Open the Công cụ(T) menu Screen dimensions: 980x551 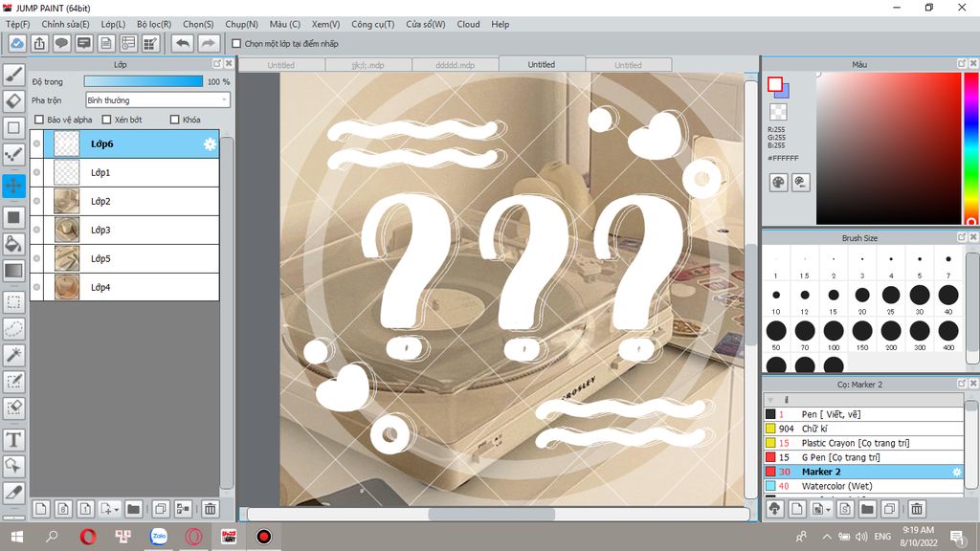click(x=372, y=24)
